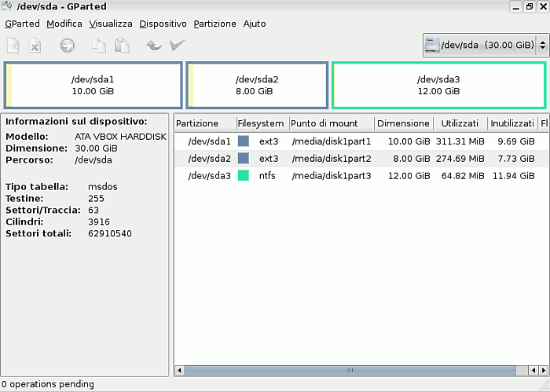Image resolution: width=550 pixels, height=392 pixels.
Task: Click the horizontal scrollbar right arrow
Action: [x=541, y=370]
